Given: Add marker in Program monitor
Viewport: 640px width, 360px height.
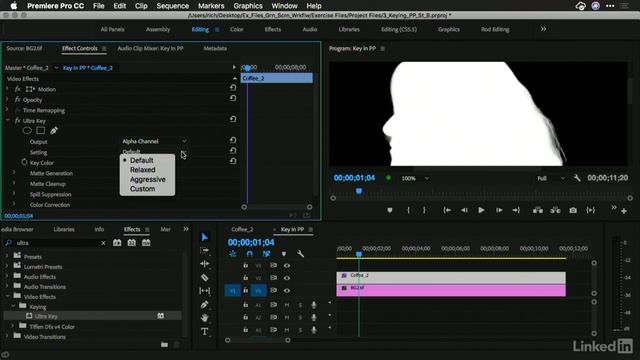Looking at the screenshot, I should [x=390, y=210].
